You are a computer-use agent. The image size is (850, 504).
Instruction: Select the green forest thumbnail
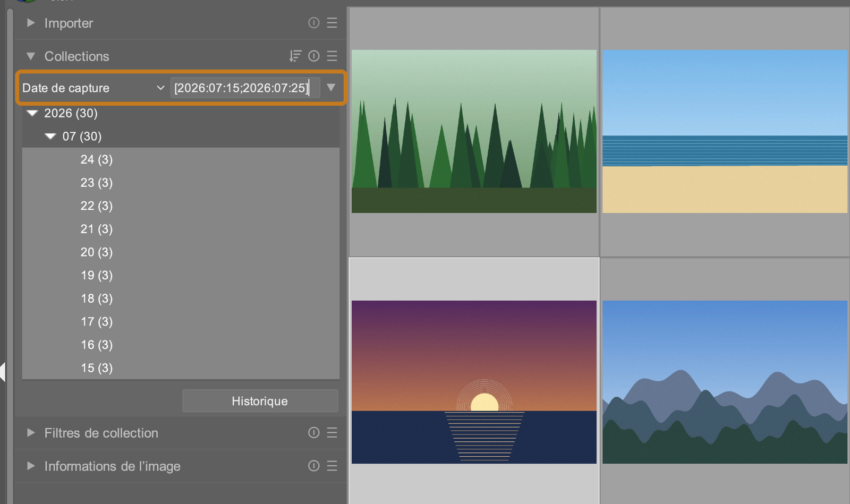[x=474, y=131]
